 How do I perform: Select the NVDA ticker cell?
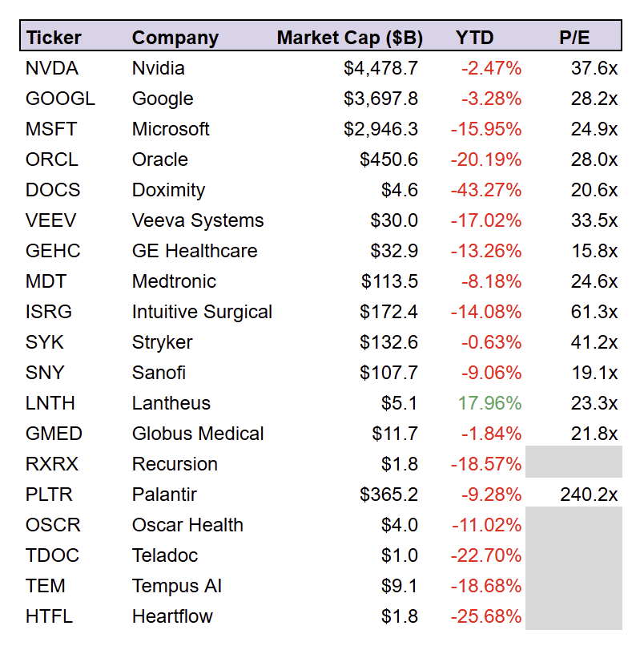pos(52,68)
